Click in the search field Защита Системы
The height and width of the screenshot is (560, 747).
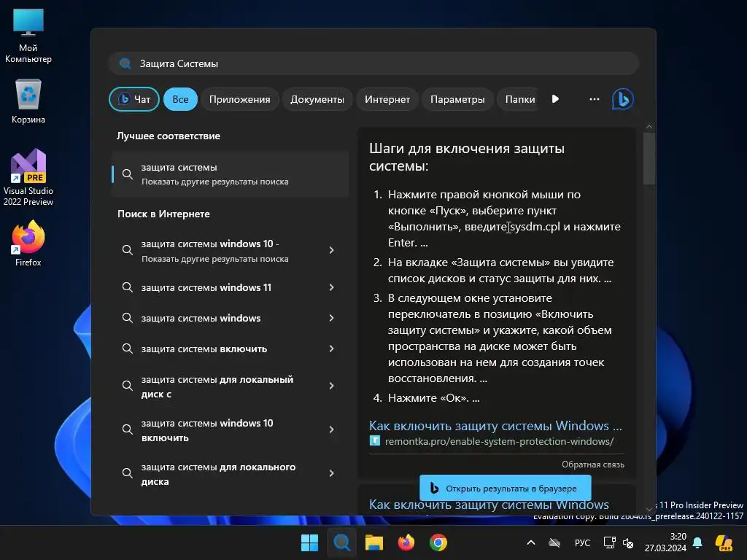click(373, 63)
